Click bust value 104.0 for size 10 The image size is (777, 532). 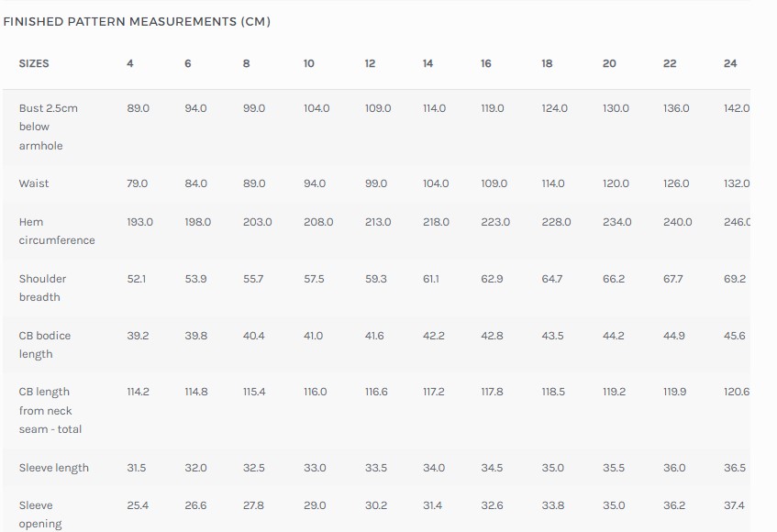coord(316,108)
